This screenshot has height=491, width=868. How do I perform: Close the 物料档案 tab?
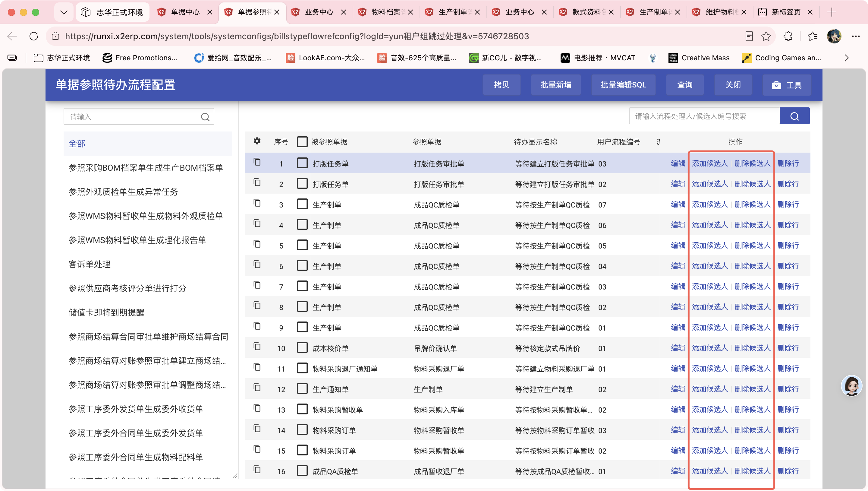(x=410, y=12)
